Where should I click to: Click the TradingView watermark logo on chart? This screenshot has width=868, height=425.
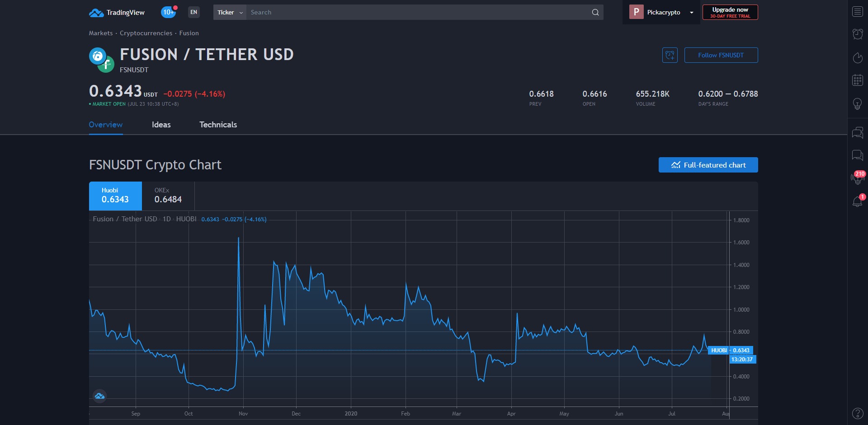click(x=99, y=396)
